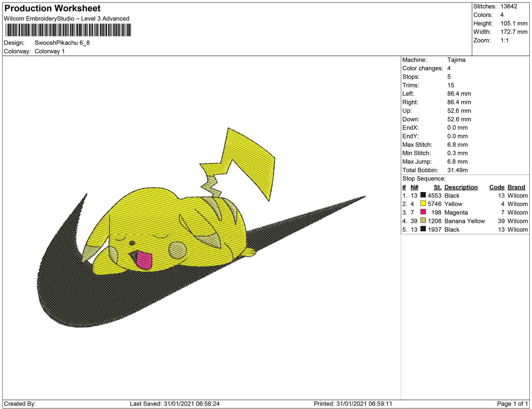Screen dimensions: 532x409
Task: Click thread number '1937' in stop 5
Action: tap(434, 230)
